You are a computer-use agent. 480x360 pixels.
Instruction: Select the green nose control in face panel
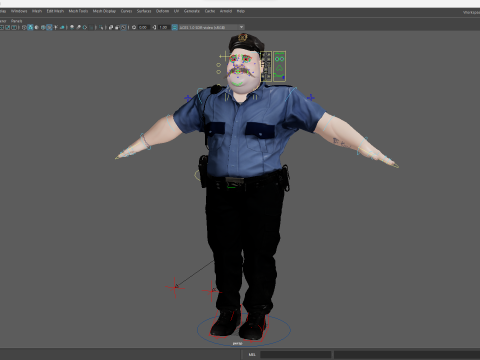tap(279, 68)
